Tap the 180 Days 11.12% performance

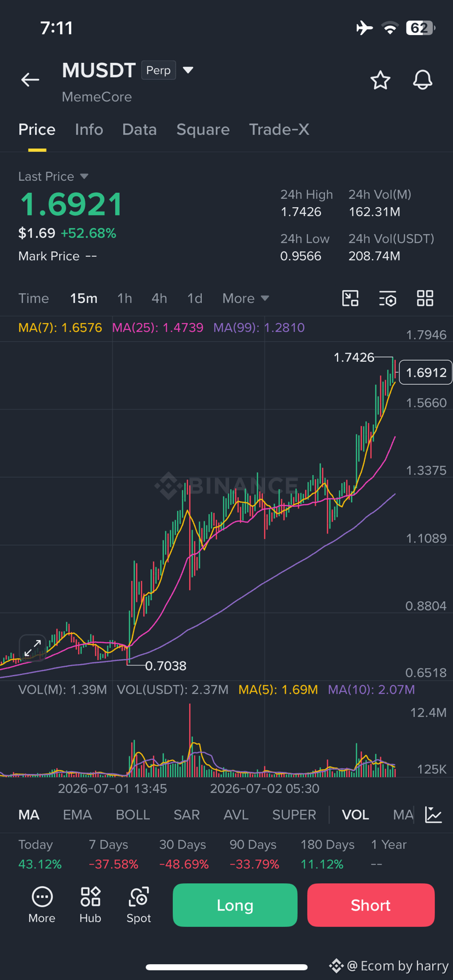point(327,854)
